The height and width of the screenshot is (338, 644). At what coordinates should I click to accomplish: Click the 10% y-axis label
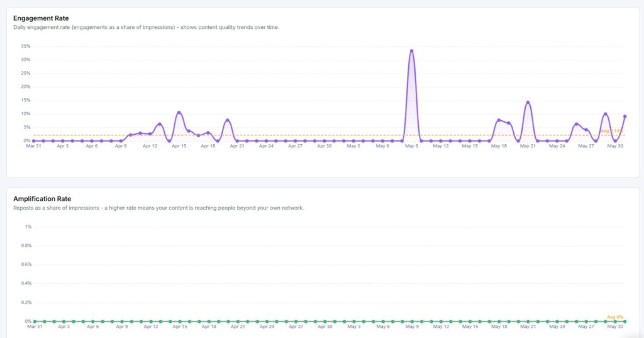tap(26, 114)
